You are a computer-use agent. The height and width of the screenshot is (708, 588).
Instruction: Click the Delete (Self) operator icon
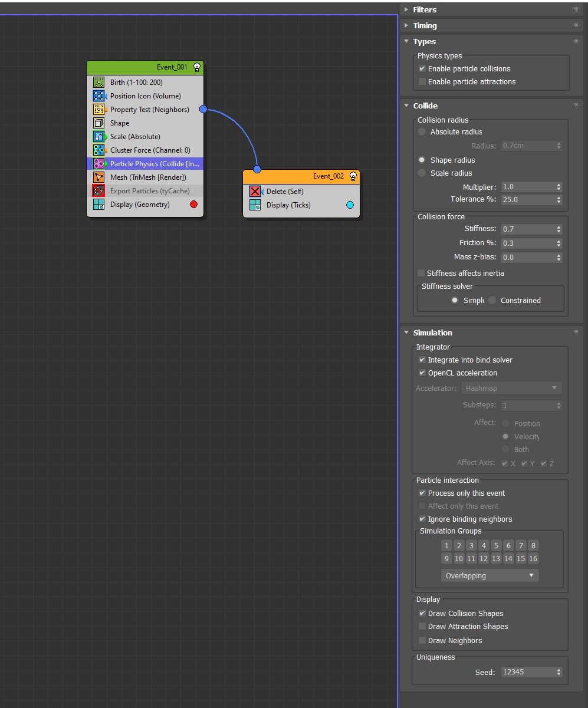tap(255, 192)
